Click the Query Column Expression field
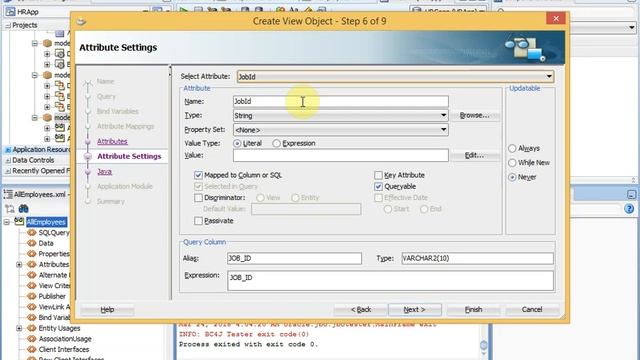 point(390,280)
